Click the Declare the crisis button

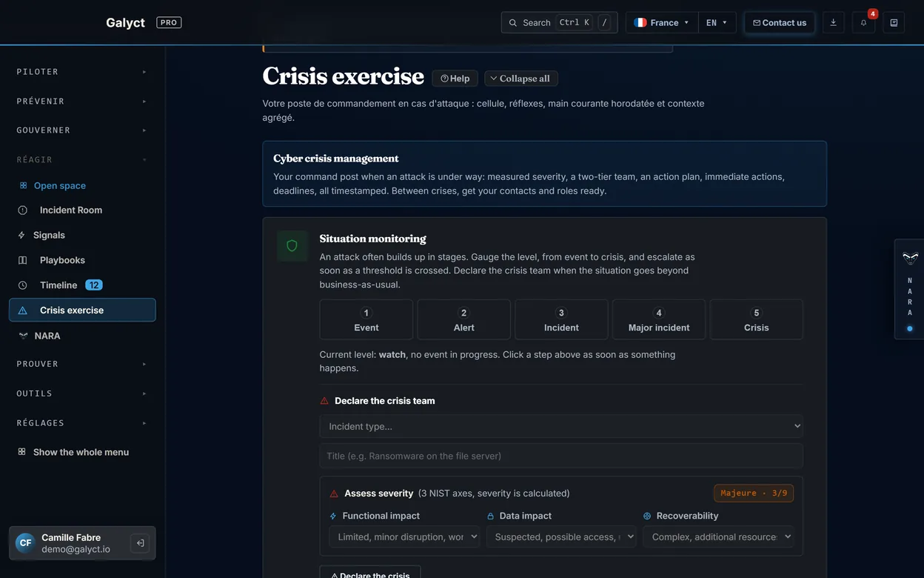[370, 572]
